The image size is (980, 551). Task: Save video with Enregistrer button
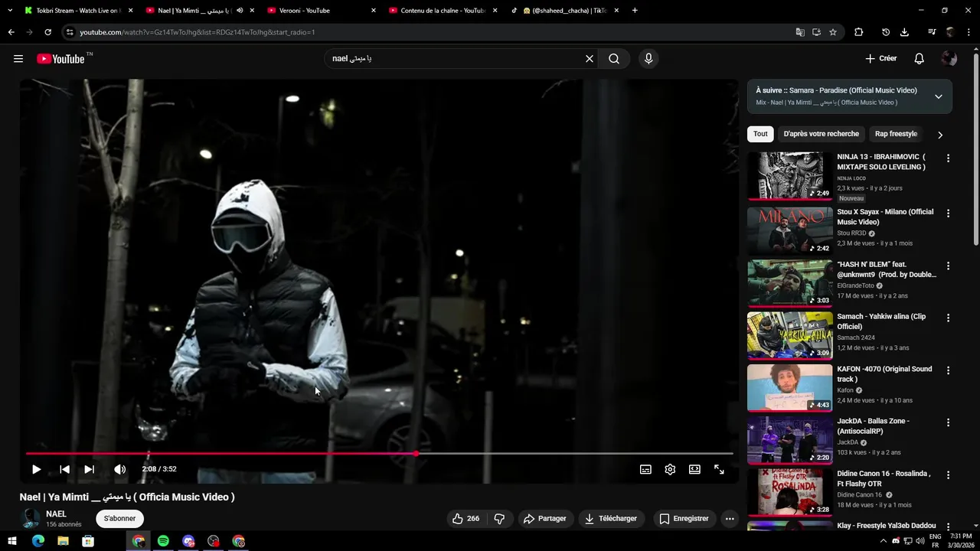point(684,519)
